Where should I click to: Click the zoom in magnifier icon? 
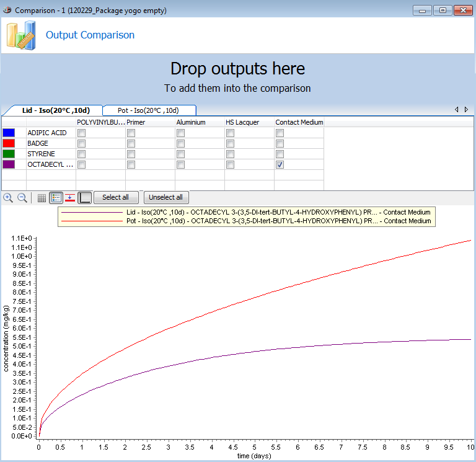8,198
